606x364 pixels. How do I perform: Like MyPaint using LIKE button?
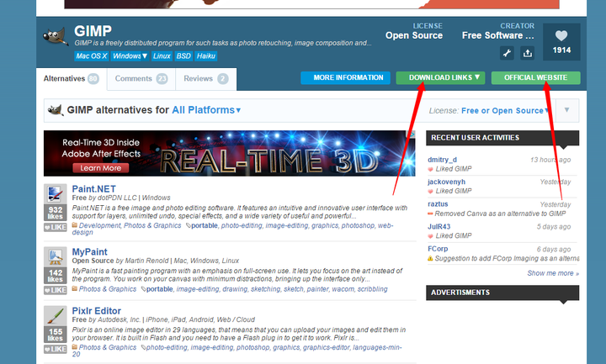tap(55, 290)
